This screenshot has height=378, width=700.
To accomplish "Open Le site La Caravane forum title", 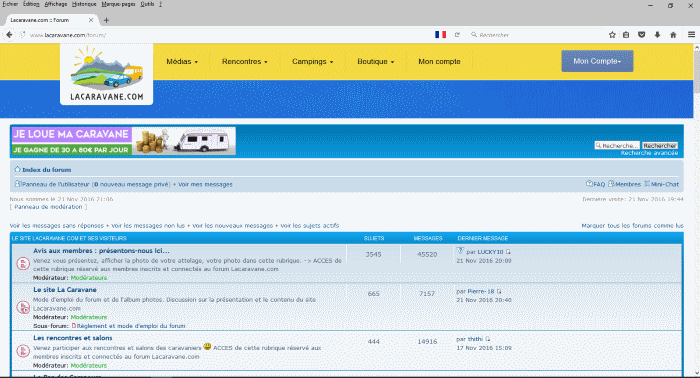I will point(65,290).
